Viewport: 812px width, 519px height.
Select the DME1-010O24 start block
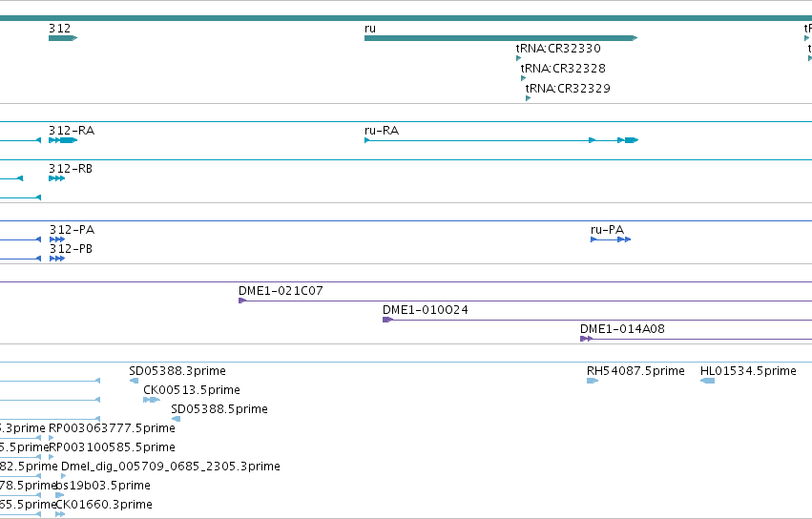387,320
